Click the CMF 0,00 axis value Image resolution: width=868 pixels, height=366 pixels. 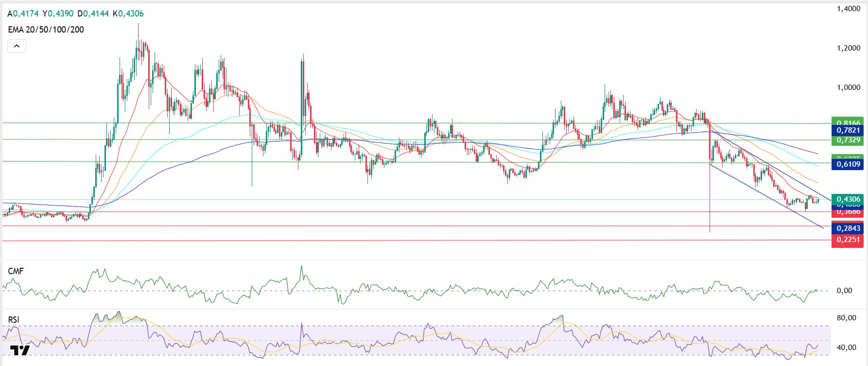click(x=844, y=291)
